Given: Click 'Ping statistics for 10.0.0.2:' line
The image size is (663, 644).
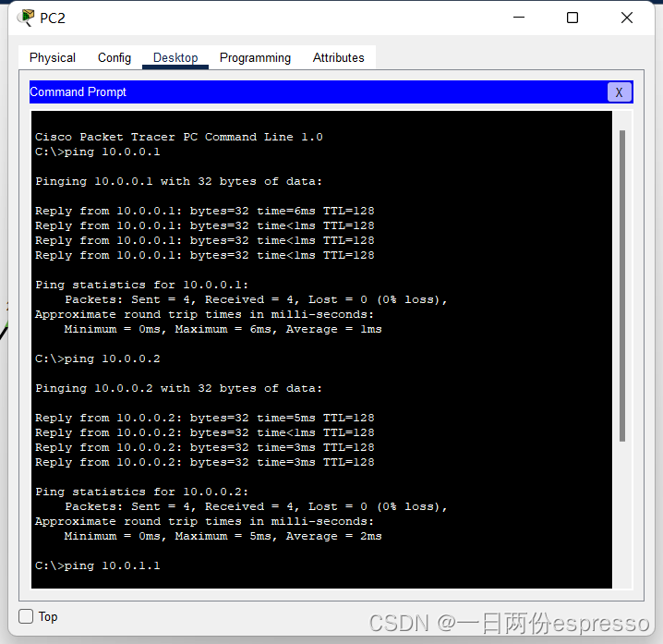Looking at the screenshot, I should click(141, 492).
